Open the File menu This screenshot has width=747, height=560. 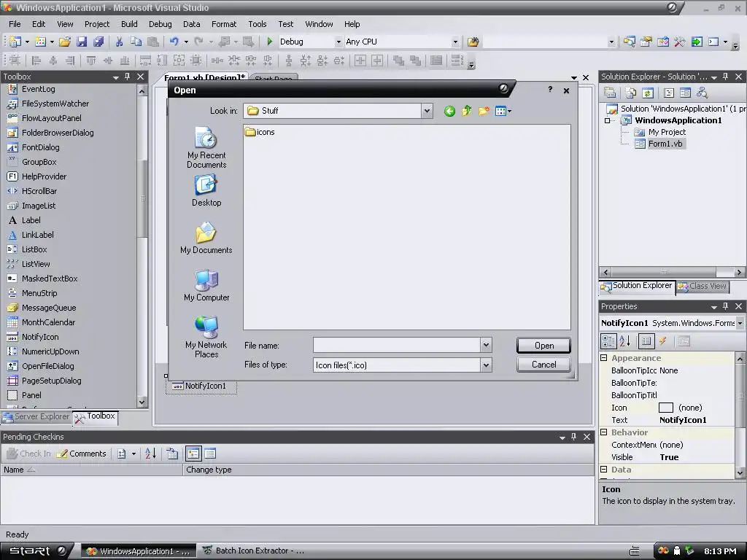coord(15,24)
